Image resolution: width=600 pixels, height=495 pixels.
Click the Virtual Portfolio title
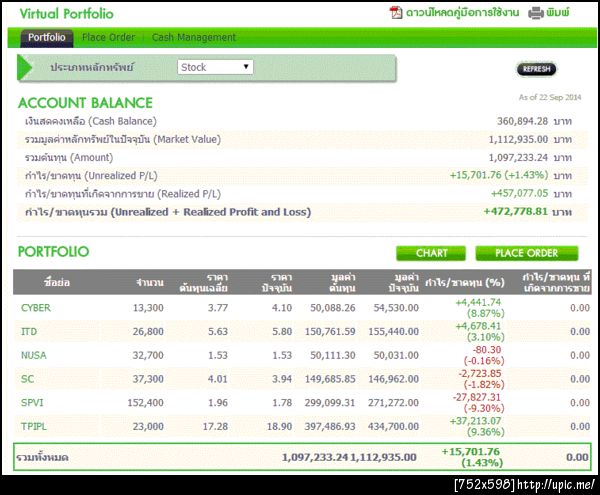[67, 14]
